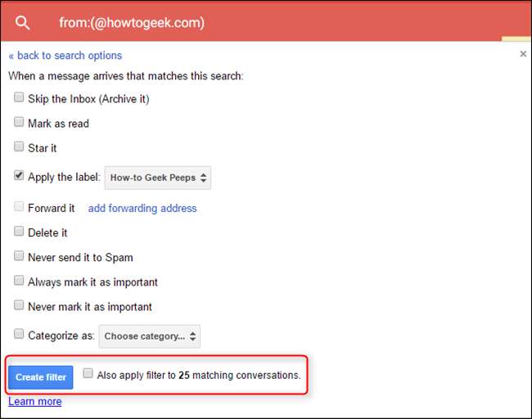Click add forwarding address link
532x419 pixels.
[x=142, y=208]
